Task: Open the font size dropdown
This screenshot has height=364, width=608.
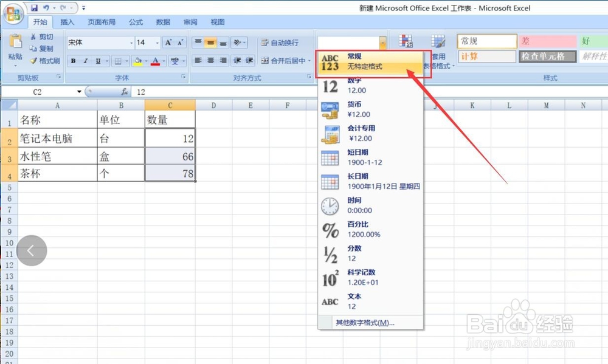Action: 157,42
